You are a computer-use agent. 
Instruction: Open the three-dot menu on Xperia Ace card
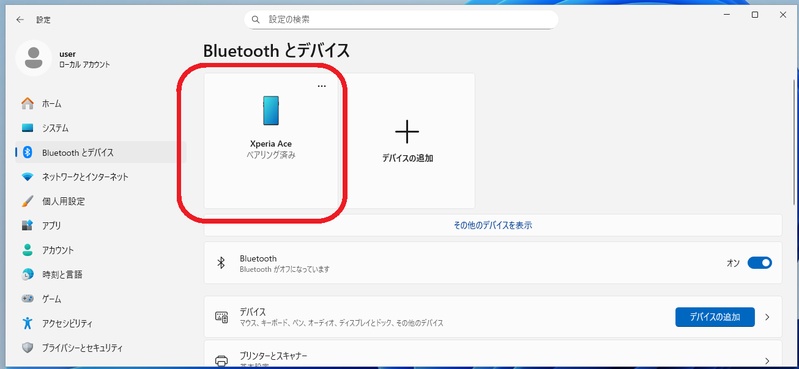coord(322,86)
